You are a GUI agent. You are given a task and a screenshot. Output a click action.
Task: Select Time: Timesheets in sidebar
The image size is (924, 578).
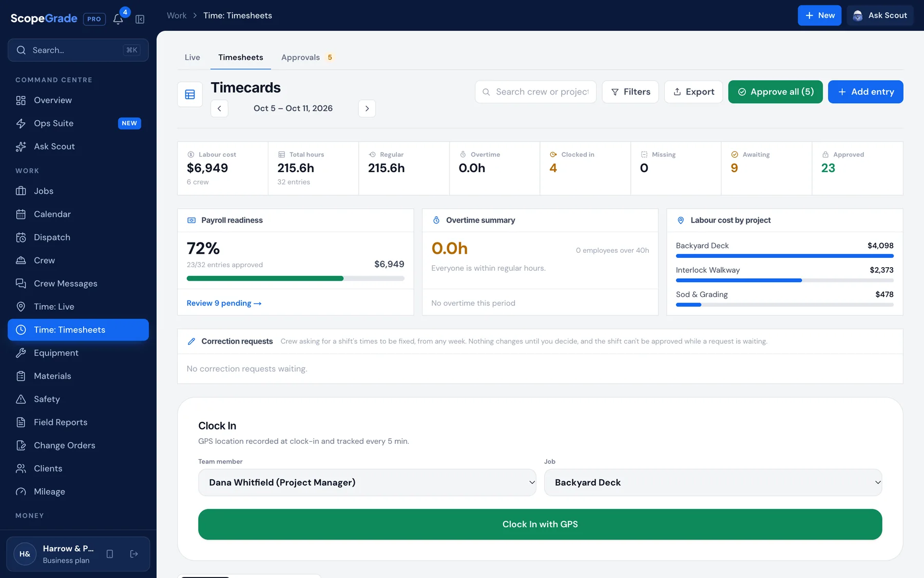pos(78,330)
